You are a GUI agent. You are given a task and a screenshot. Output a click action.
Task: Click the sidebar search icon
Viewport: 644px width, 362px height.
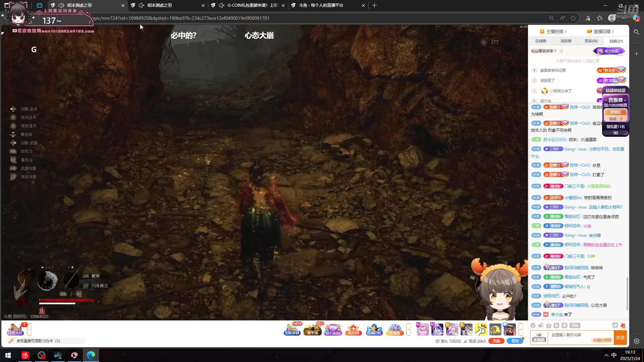pos(636,32)
